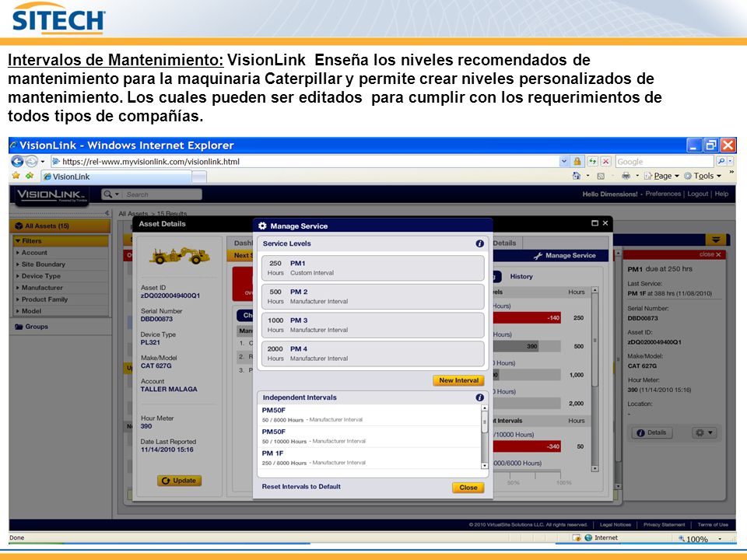Click the Manage Service wrench icon
The height and width of the screenshot is (560, 747).
coord(538,256)
